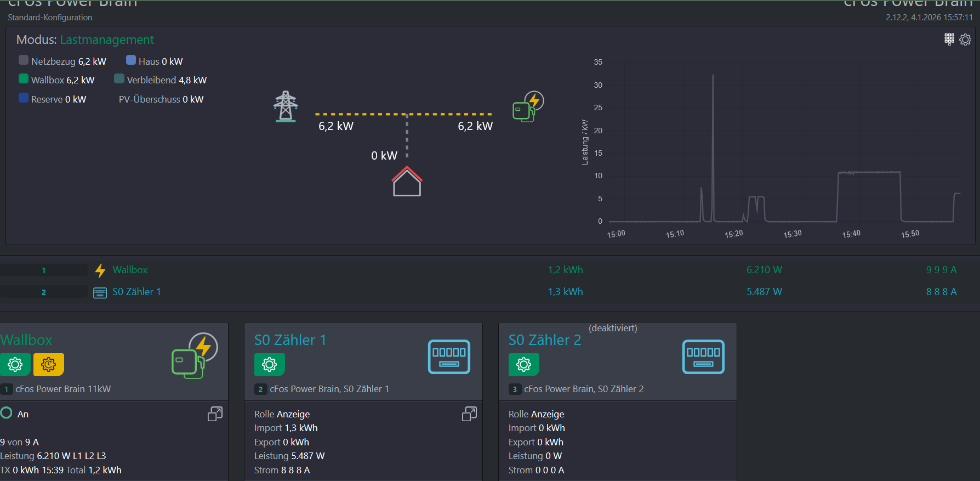This screenshot has height=481, width=980.
Task: Click the Lastmanagement mode label
Action: (107, 40)
